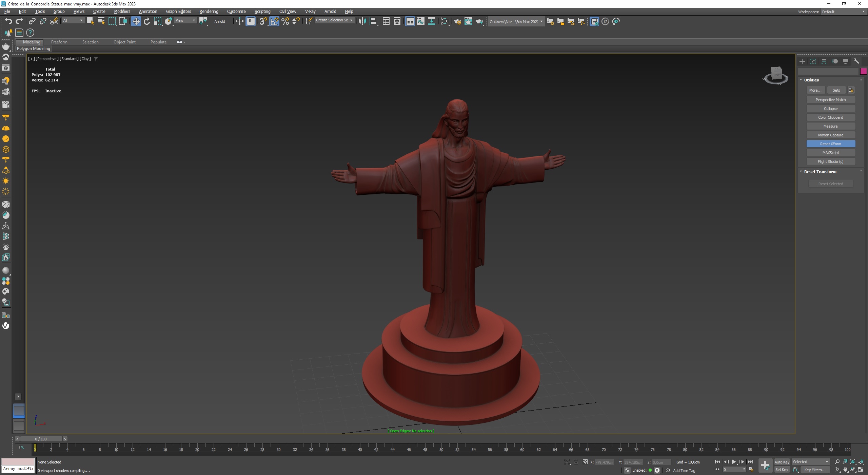This screenshot has width=868, height=475.
Task: Click frame 50 on the timeline
Action: 441,449
